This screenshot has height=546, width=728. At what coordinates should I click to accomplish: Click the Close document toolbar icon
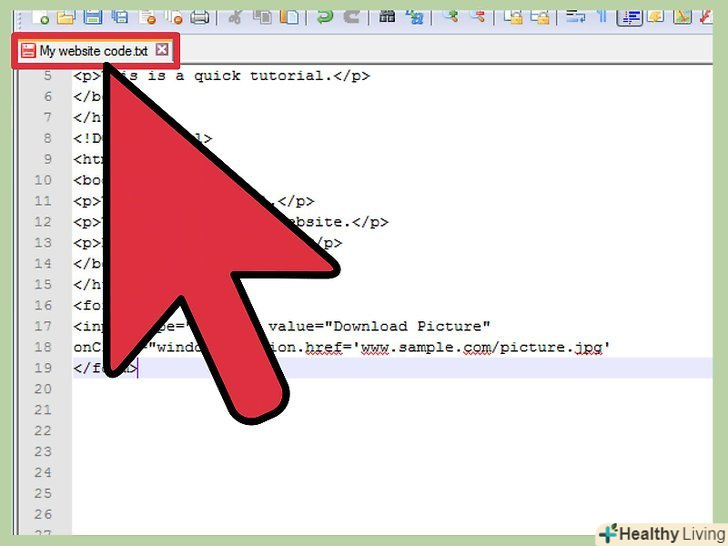[x=148, y=17]
